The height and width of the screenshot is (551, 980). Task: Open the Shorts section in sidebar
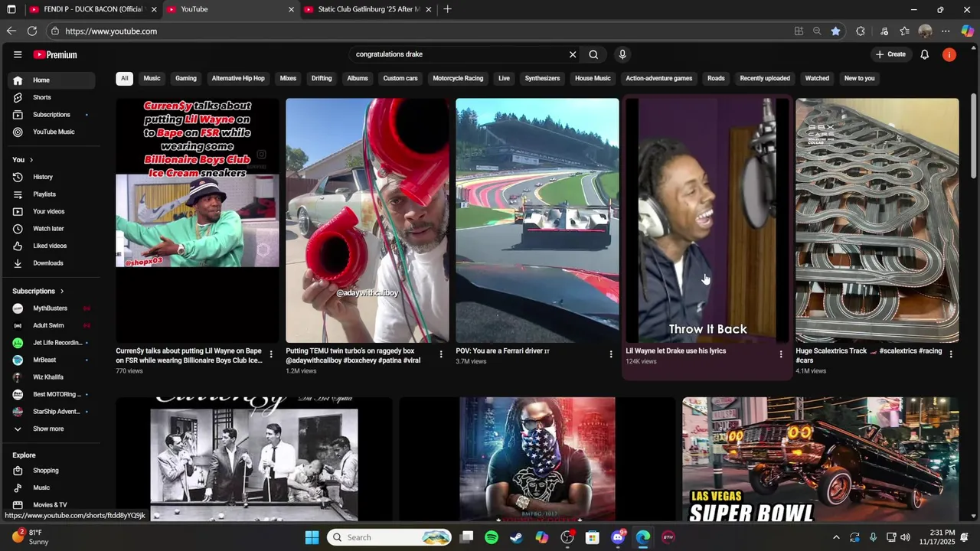50,97
